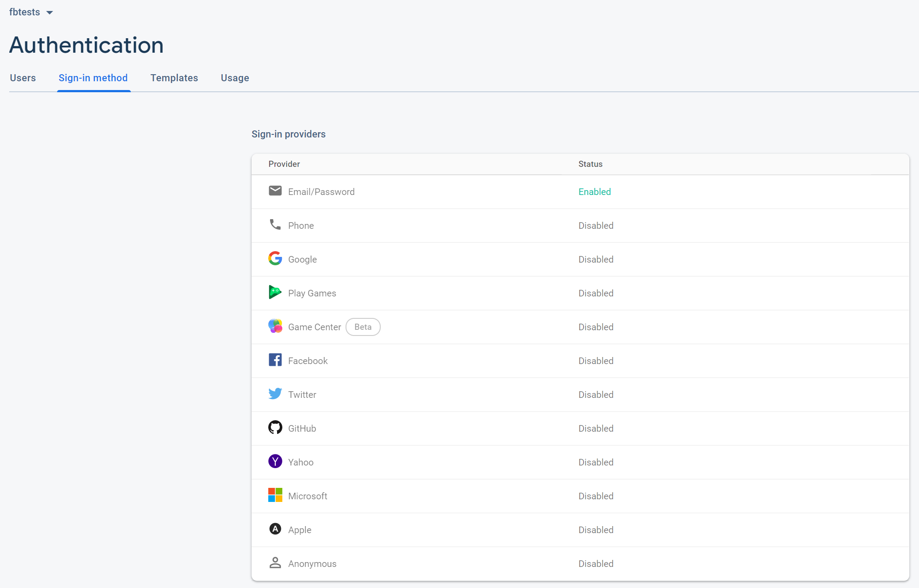
Task: Click the Google logo icon
Action: click(275, 258)
